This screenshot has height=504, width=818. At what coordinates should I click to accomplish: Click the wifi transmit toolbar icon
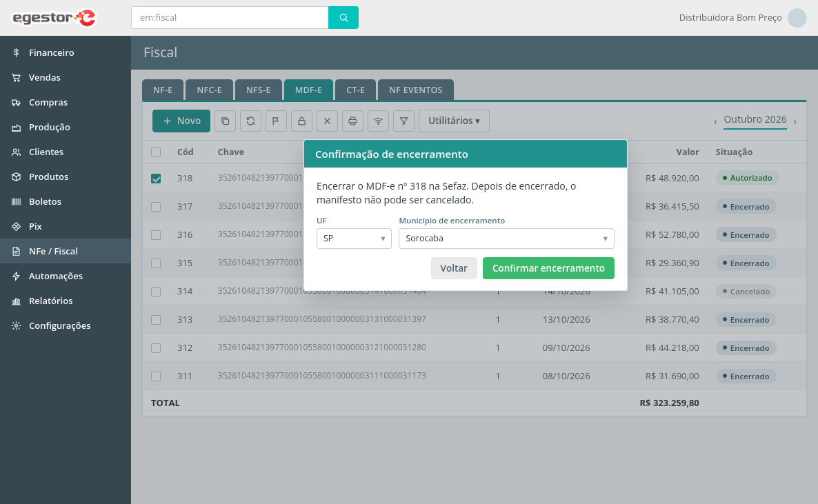378,121
